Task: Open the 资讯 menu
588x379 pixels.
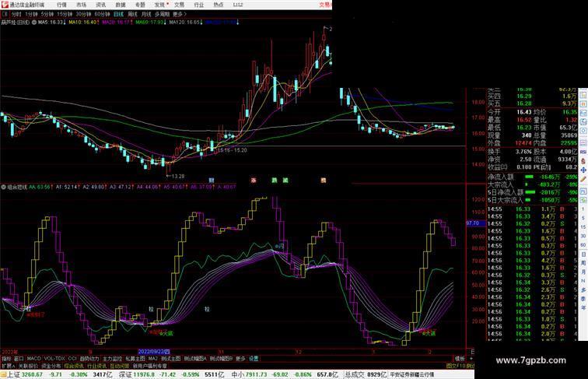Action: point(101,5)
